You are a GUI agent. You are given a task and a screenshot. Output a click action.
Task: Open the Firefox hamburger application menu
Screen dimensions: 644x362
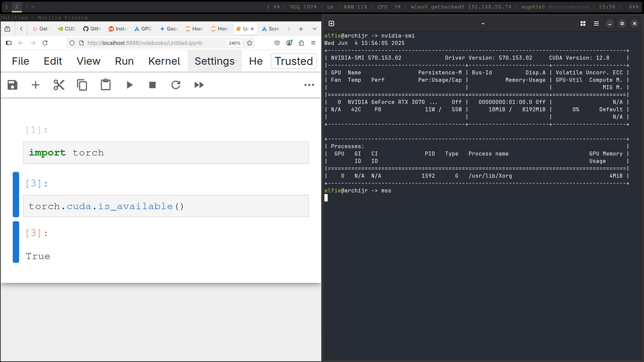click(314, 43)
